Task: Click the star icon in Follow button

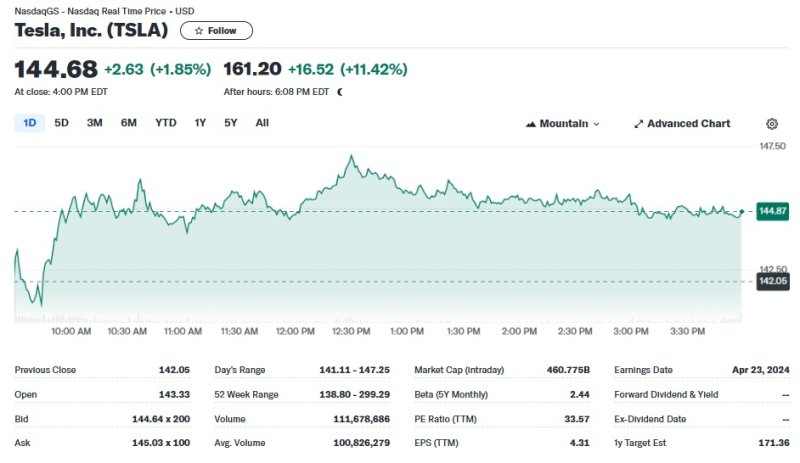Action: click(198, 31)
